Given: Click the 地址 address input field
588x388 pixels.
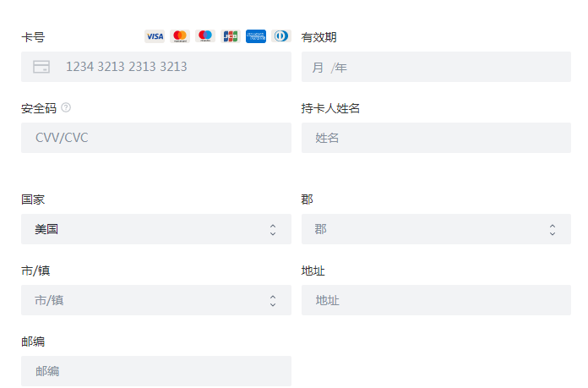Looking at the screenshot, I should (436, 300).
